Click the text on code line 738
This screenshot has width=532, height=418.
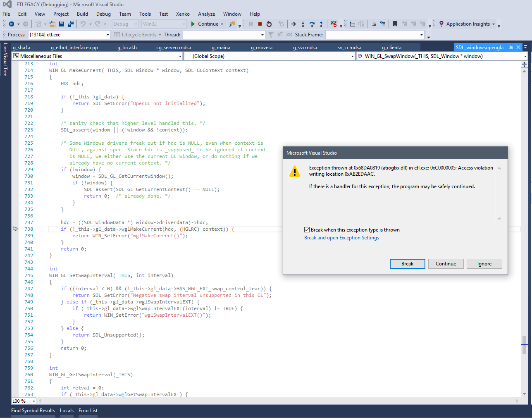148,229
